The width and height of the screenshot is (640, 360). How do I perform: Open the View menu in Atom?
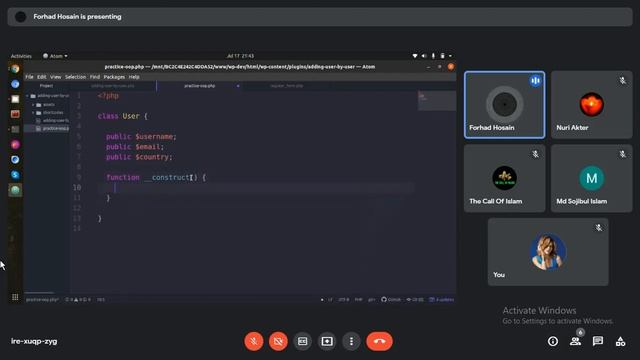(56, 77)
